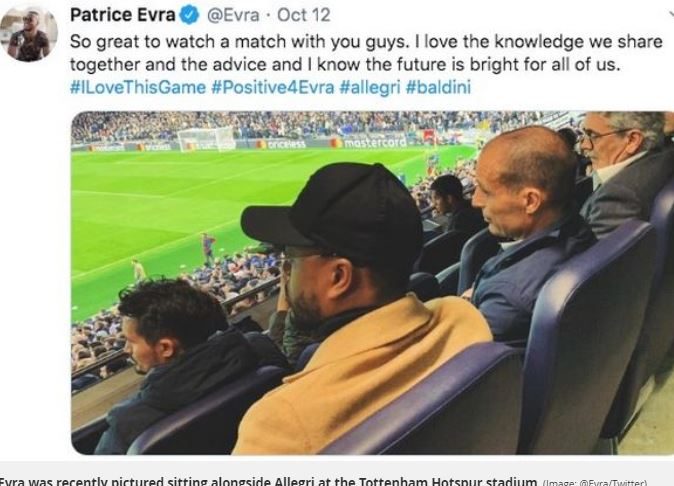The height and width of the screenshot is (486, 674).
Task: Open Patrice Evra's profile avatar
Action: (x=29, y=34)
